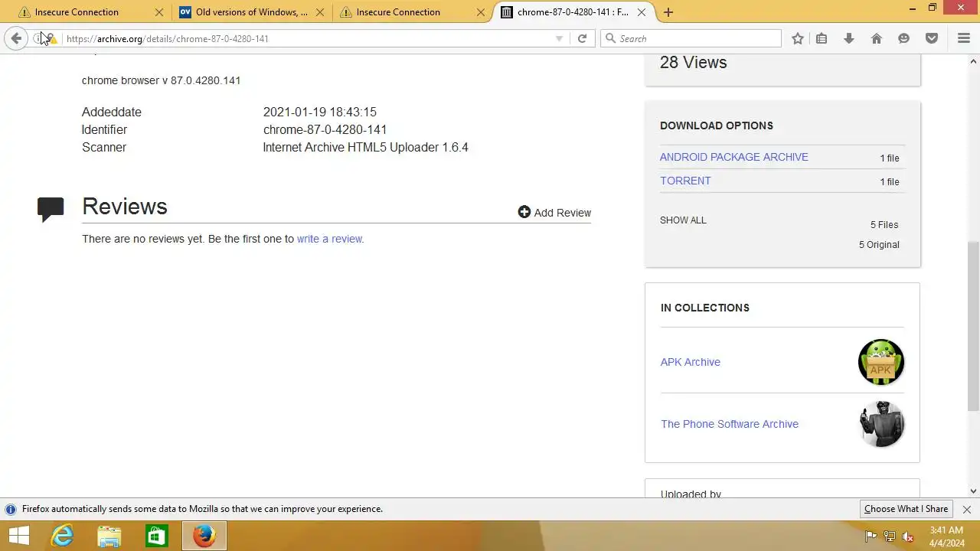Close the chrome-87-0-4280-141 tab
Screen dimensions: 980x551
pos(642,12)
